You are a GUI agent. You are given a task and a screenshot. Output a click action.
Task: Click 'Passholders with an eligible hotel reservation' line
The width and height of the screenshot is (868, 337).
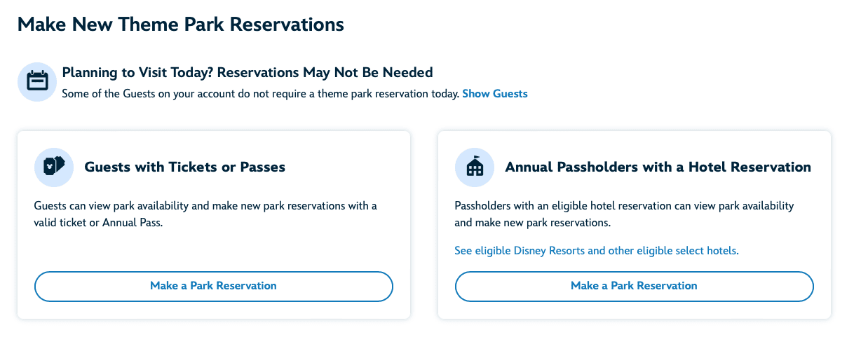(624, 206)
